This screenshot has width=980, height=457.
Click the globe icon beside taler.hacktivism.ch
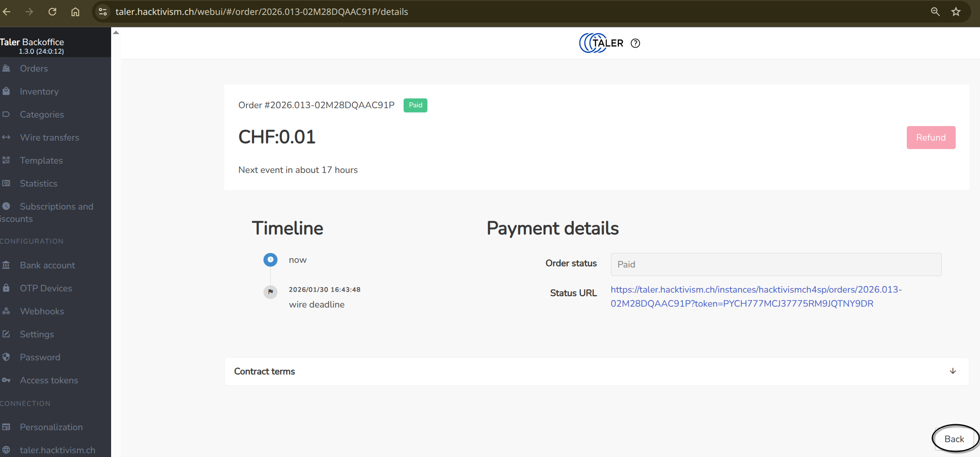tap(6, 450)
